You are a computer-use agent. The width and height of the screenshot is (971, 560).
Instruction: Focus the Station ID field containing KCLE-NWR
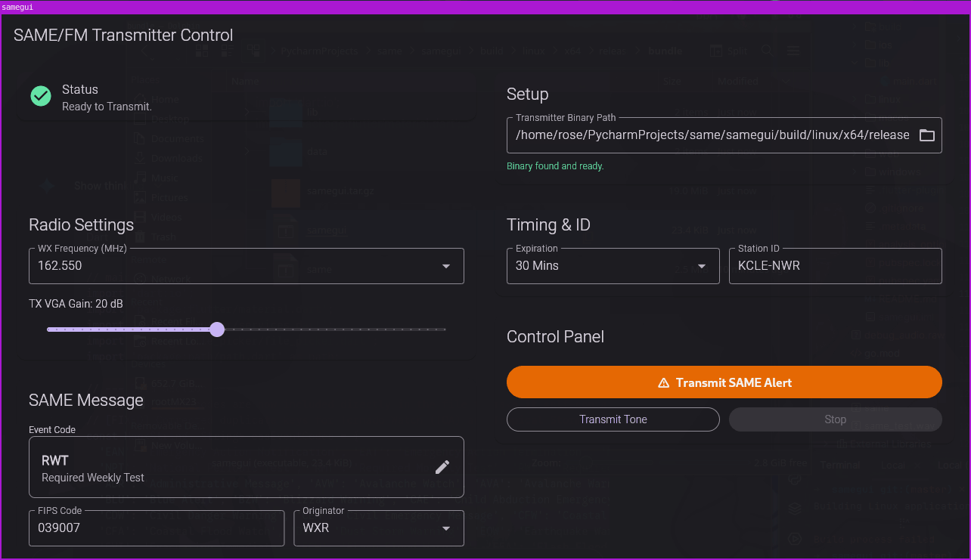tap(835, 266)
